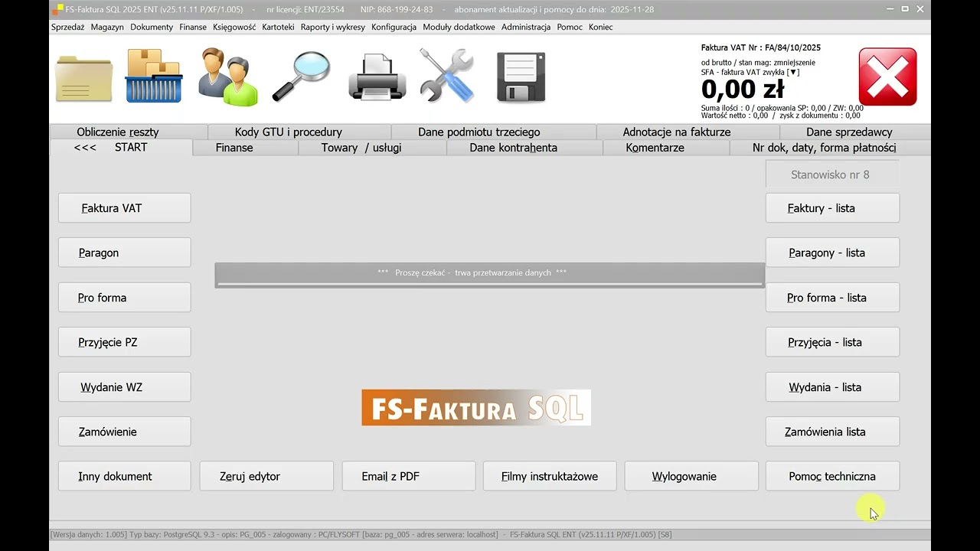The width and height of the screenshot is (980, 551).
Task: Open Zamówienia lista
Action: (x=832, y=432)
